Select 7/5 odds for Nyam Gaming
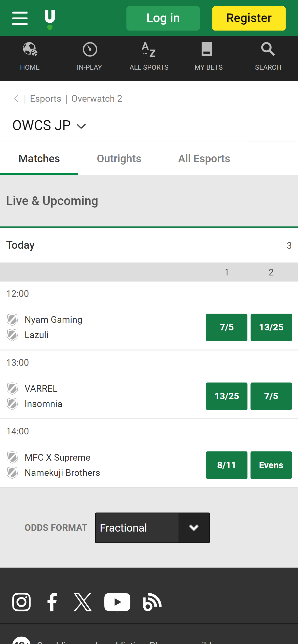298x644 pixels. 226,327
